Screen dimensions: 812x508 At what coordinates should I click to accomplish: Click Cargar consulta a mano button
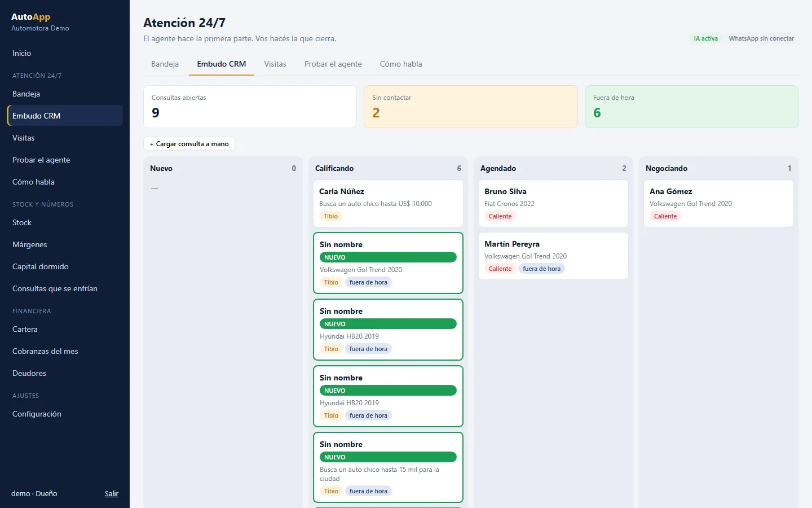tap(189, 144)
